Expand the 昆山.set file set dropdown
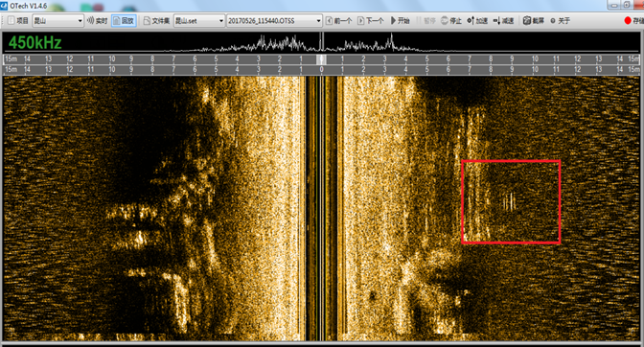644x347 pixels. [199, 20]
